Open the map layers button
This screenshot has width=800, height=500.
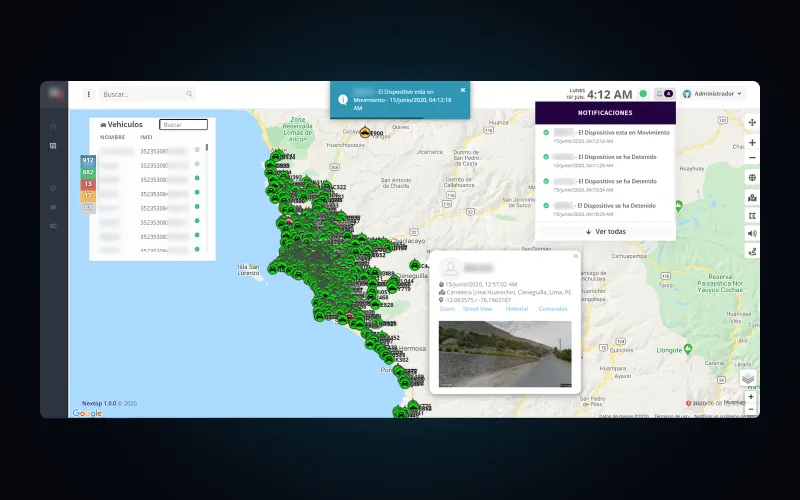point(748,379)
